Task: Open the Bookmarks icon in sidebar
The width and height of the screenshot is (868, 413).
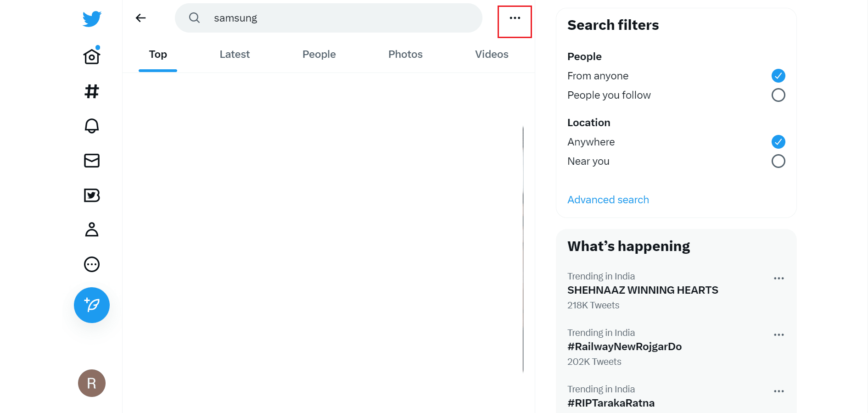Action: (92, 195)
